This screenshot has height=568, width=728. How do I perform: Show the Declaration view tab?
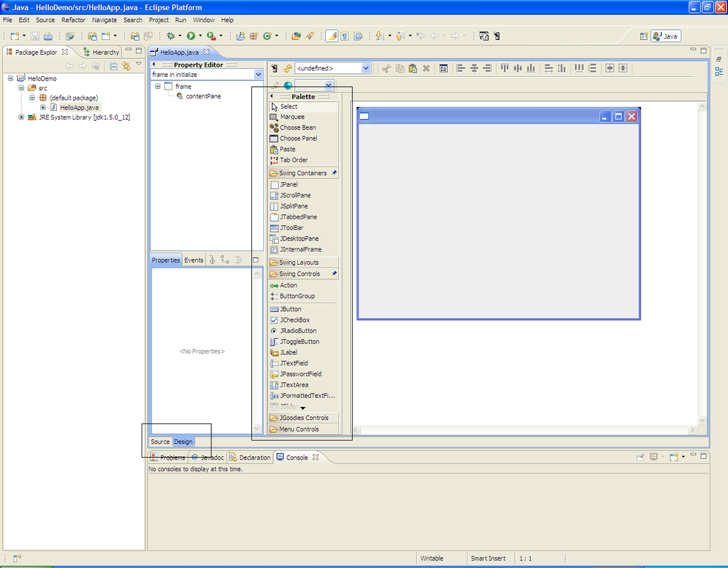[x=250, y=458]
